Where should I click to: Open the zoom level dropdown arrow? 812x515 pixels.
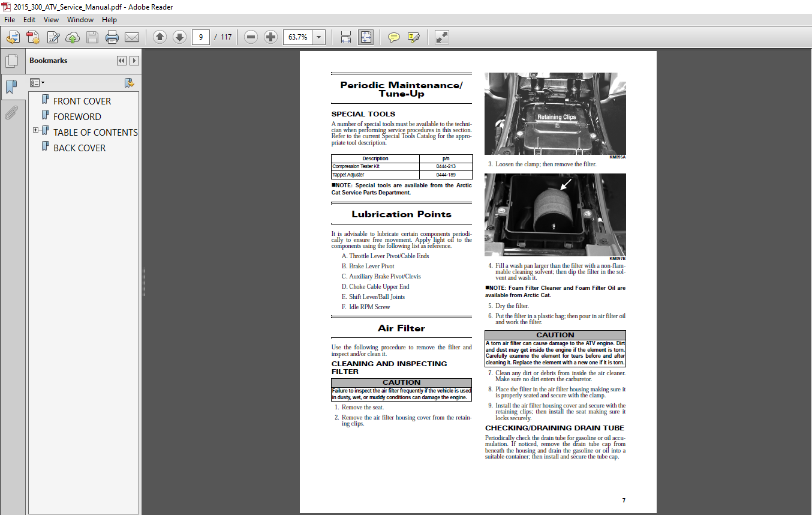coord(319,37)
